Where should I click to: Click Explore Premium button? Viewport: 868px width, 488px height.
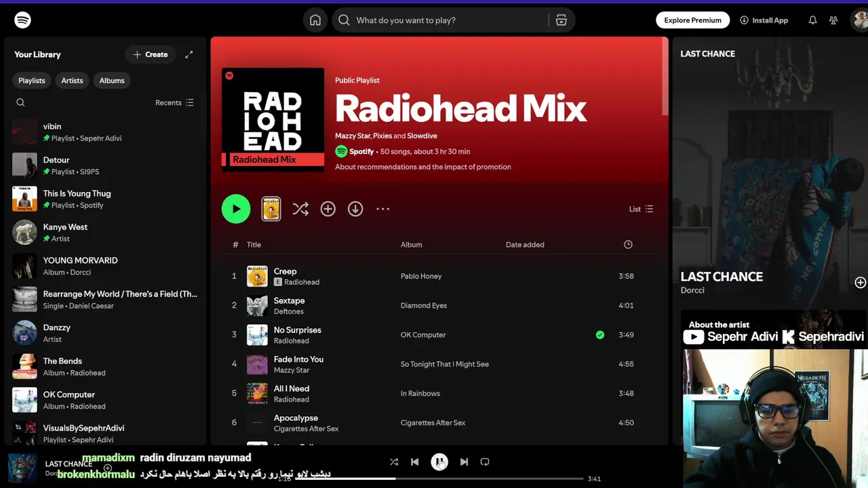point(692,20)
